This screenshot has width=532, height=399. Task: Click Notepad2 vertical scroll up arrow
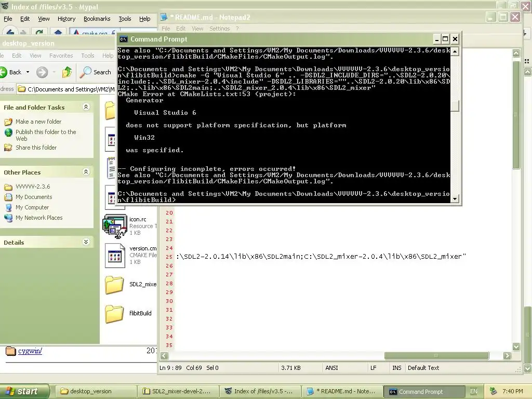click(x=516, y=53)
